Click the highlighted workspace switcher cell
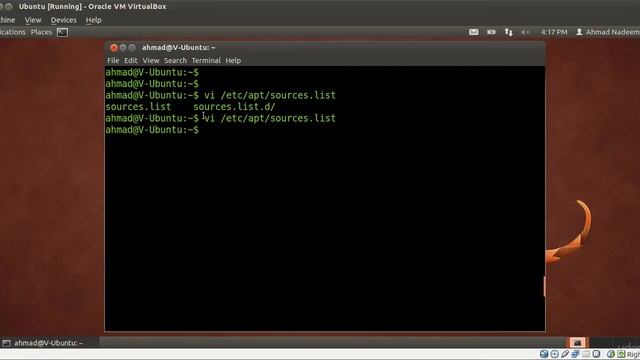This screenshot has width=640, height=360. pyautogui.click(x=577, y=342)
